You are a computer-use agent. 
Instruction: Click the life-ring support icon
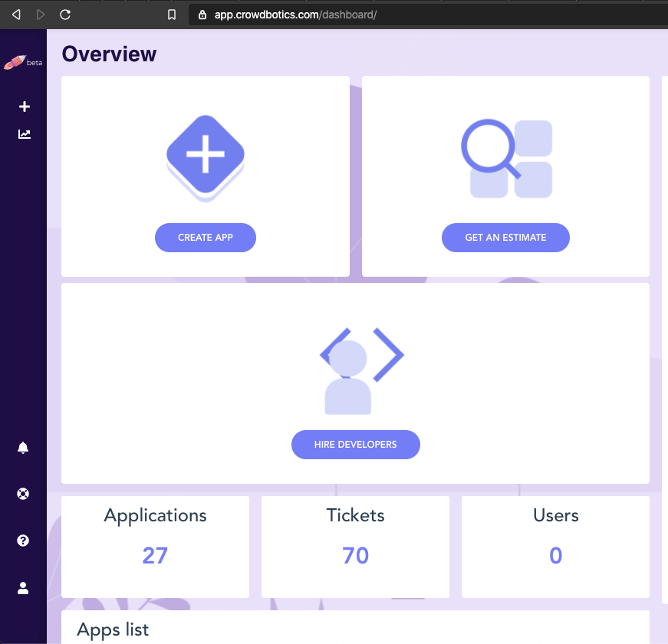[x=22, y=494]
